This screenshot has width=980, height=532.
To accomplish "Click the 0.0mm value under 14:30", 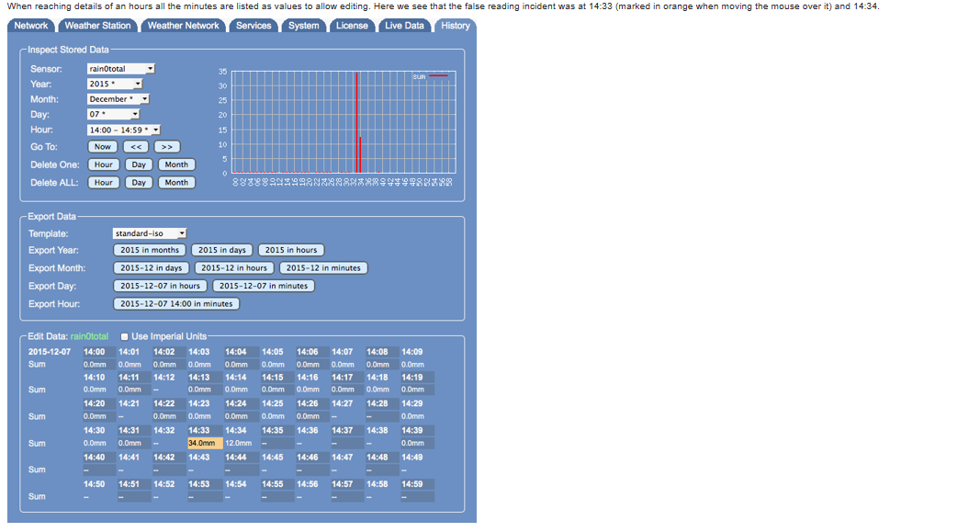I will click(x=95, y=443).
